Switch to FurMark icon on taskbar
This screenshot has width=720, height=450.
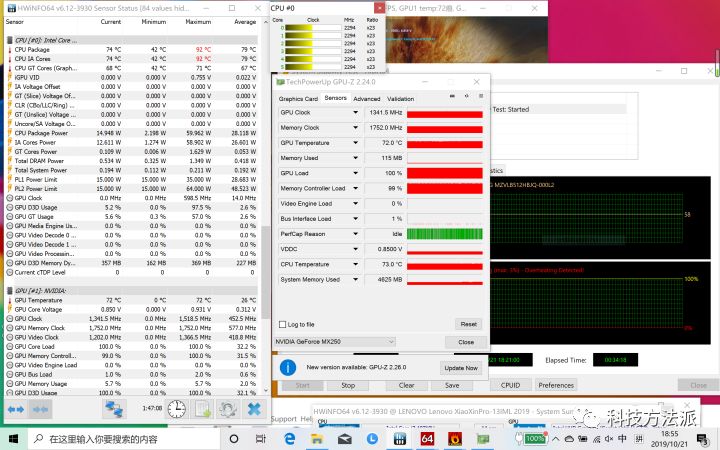pyautogui.click(x=455, y=439)
